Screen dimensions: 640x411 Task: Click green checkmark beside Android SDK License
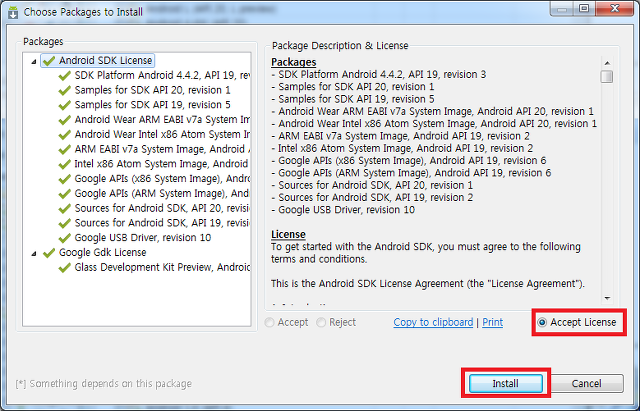click(x=49, y=60)
